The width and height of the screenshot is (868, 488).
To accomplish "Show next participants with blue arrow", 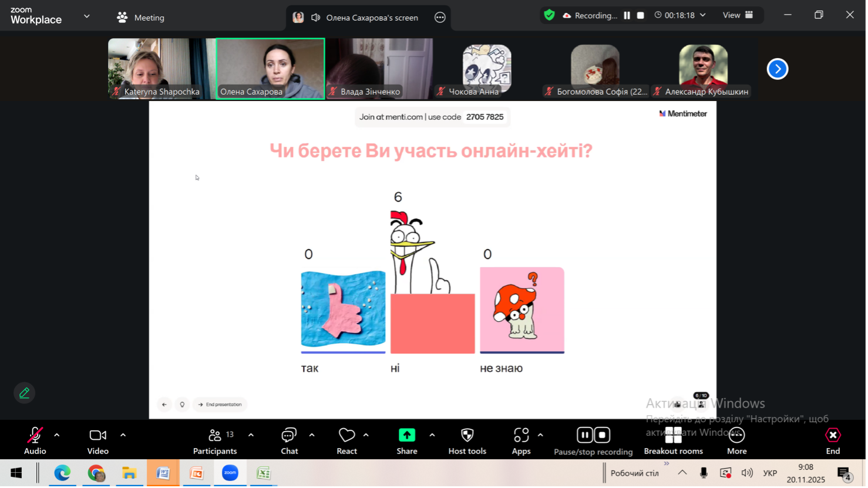I will pyautogui.click(x=777, y=69).
